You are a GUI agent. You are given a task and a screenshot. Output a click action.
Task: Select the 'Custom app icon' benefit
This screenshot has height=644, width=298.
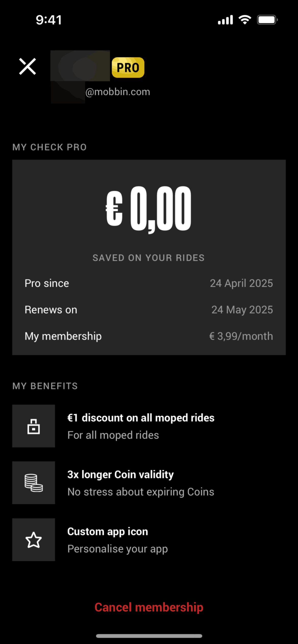pyautogui.click(x=107, y=532)
